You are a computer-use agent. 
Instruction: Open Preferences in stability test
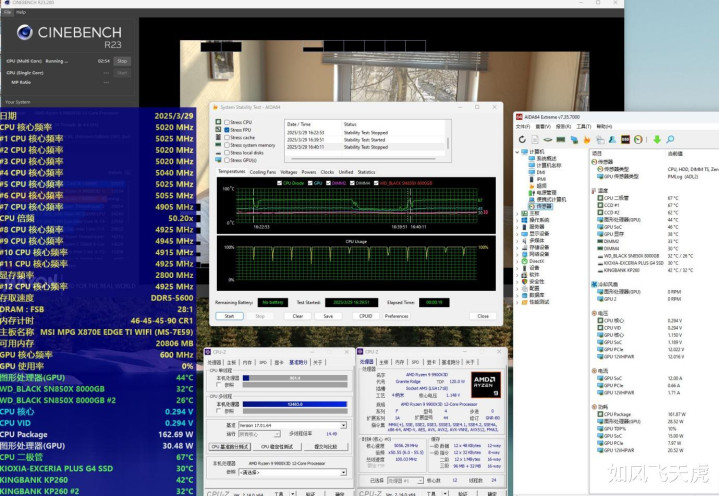click(x=396, y=316)
